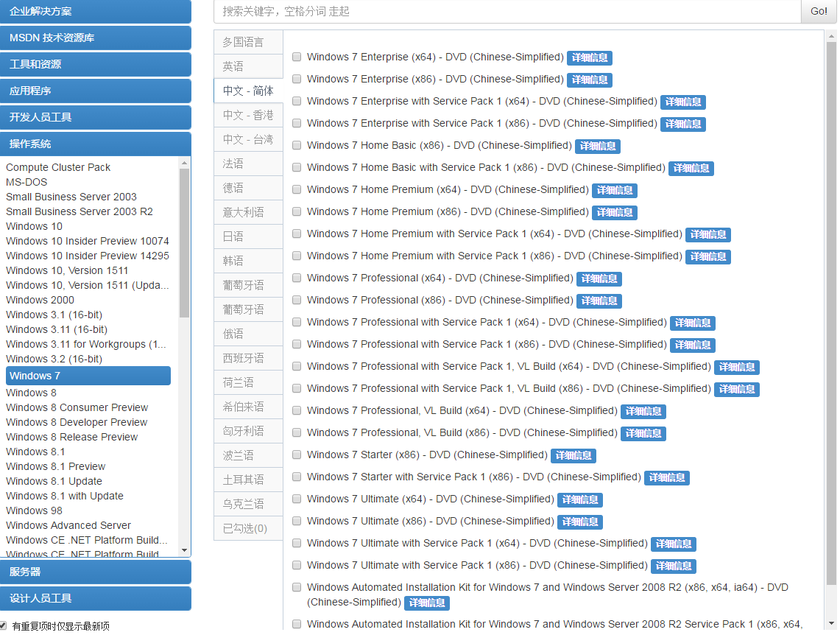The height and width of the screenshot is (635, 840).
Task: Select Windows 8.1 in the OS list
Action: pyautogui.click(x=35, y=452)
